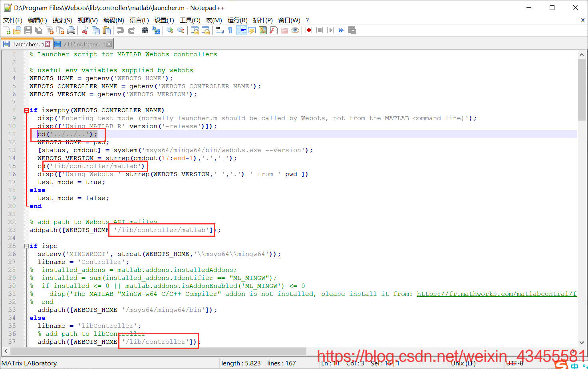Click the Stop Recording macro icon
This screenshot has width=588, height=369.
click(320, 30)
